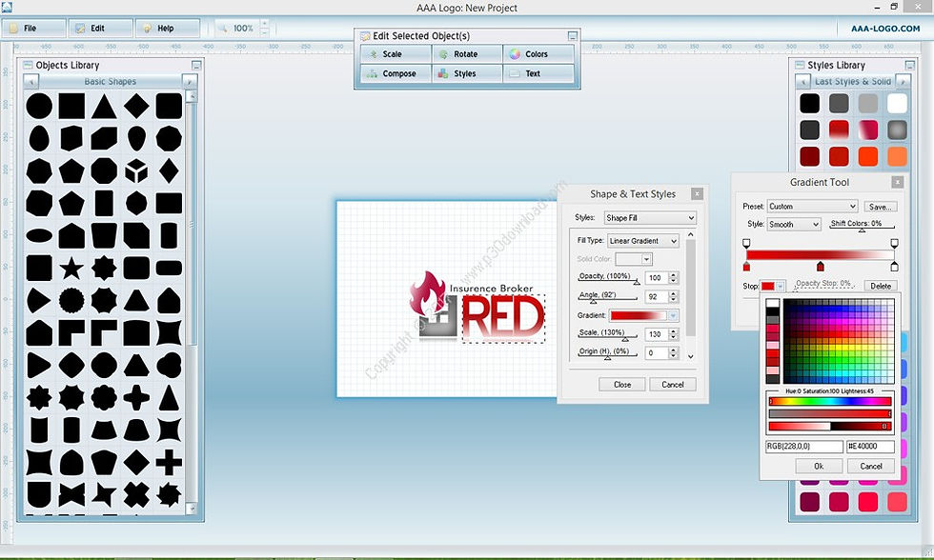The image size is (934, 560).
Task: Go to next styles category in Styles Library
Action: pos(903,82)
